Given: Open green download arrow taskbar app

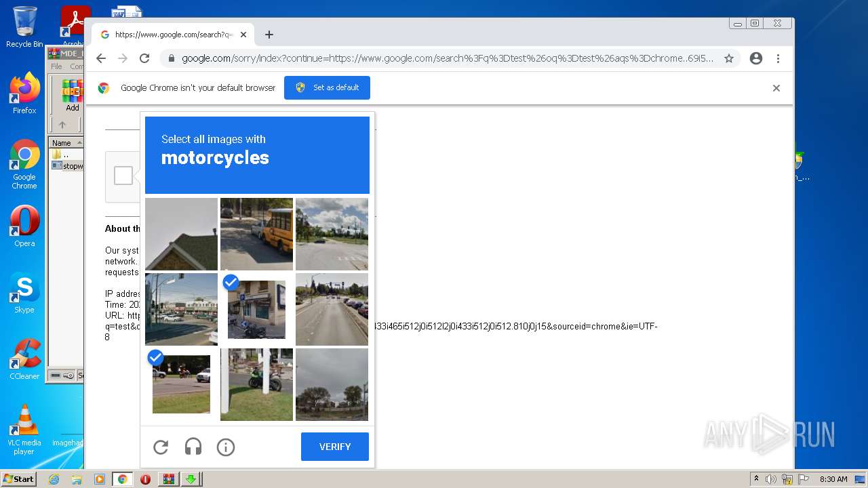Looking at the screenshot, I should point(191,479).
